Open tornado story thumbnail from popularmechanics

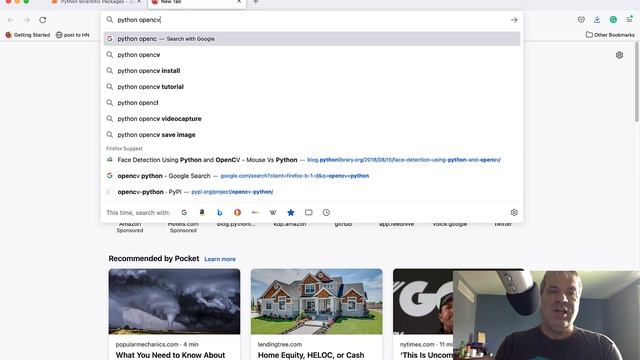[x=174, y=302]
